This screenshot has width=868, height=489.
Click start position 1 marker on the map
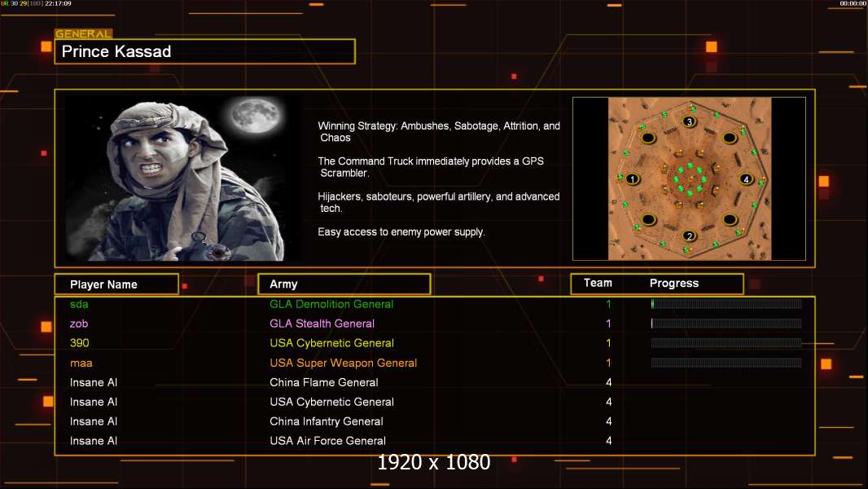coord(632,179)
